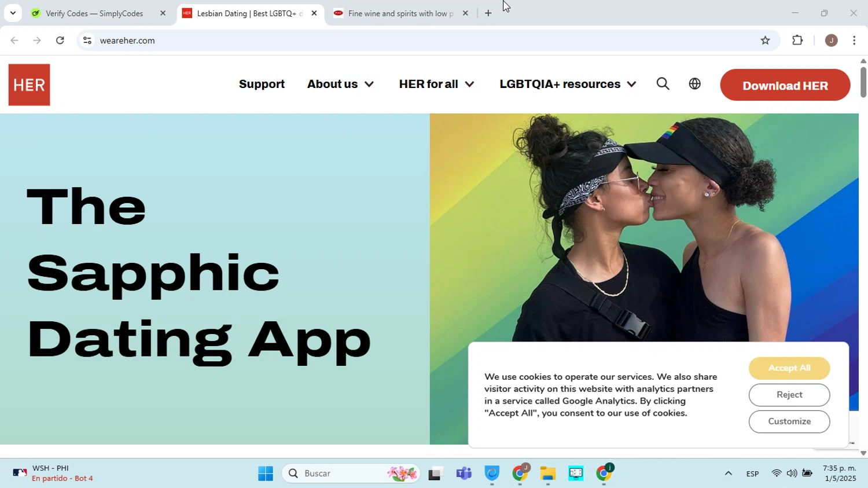Close the Fine wine and spirits tab

465,13
